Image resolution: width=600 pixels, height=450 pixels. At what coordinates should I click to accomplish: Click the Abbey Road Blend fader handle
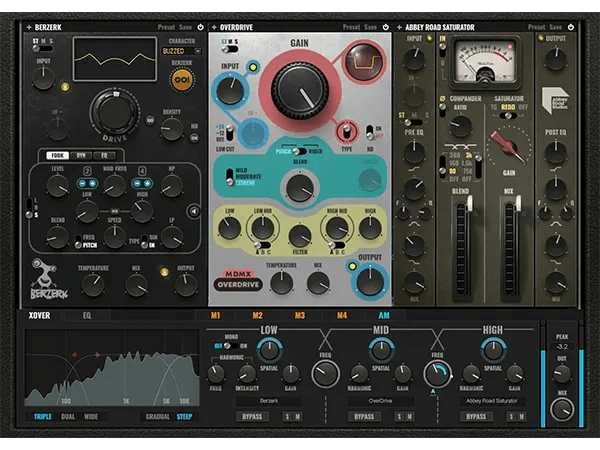point(469,203)
